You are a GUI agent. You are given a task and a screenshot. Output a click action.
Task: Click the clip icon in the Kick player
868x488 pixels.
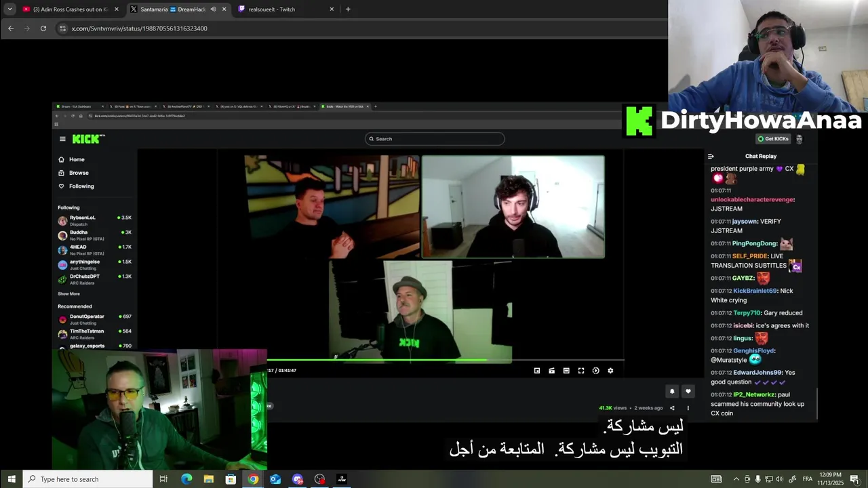click(551, 371)
